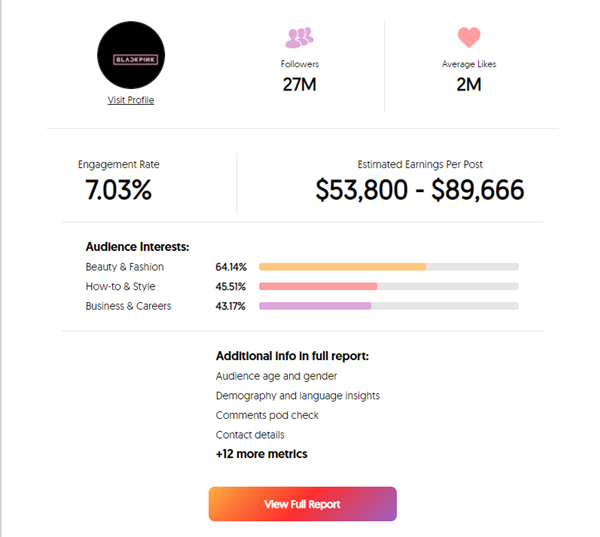This screenshot has width=600, height=537.
Task: Open the BLACKPINK profile picture
Action: coord(131,55)
